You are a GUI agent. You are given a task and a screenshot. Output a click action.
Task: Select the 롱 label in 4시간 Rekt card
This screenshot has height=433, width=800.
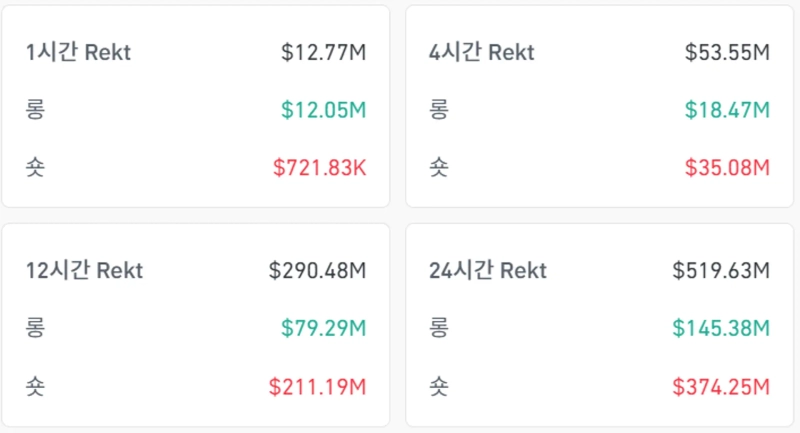pos(438,110)
